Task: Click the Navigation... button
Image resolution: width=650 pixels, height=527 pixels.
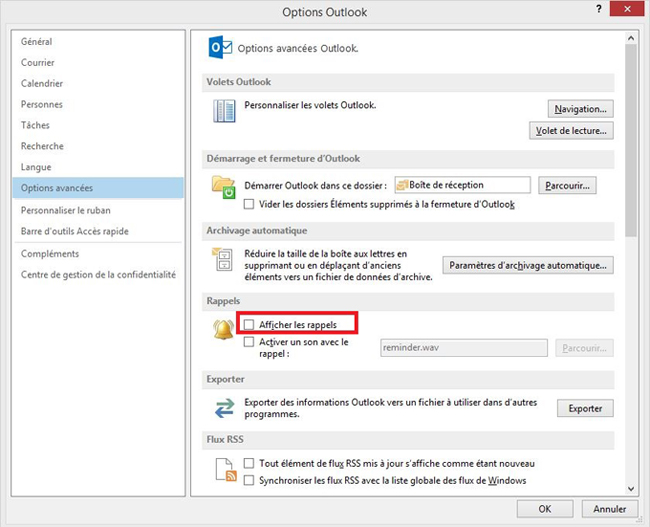Action: 580,109
